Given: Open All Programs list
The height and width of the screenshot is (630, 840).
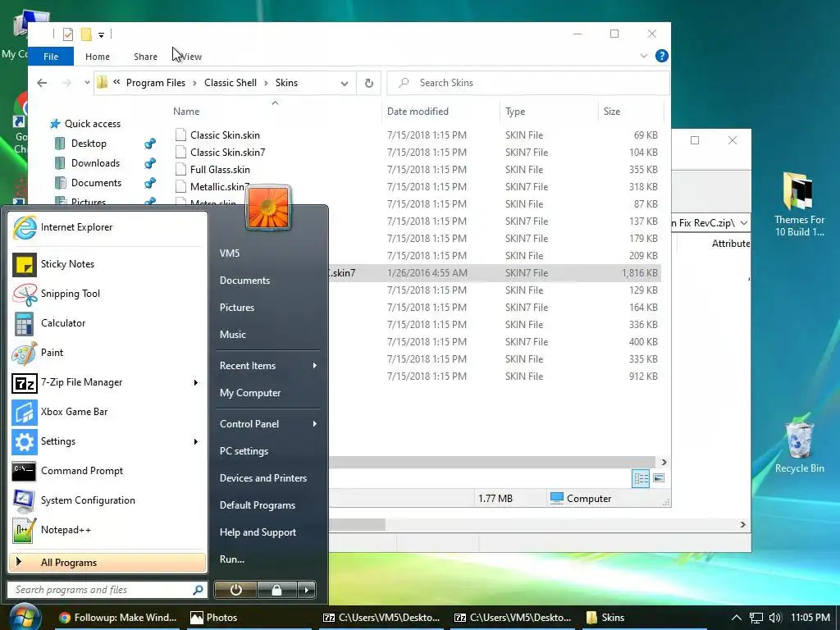Looking at the screenshot, I should pos(107,563).
